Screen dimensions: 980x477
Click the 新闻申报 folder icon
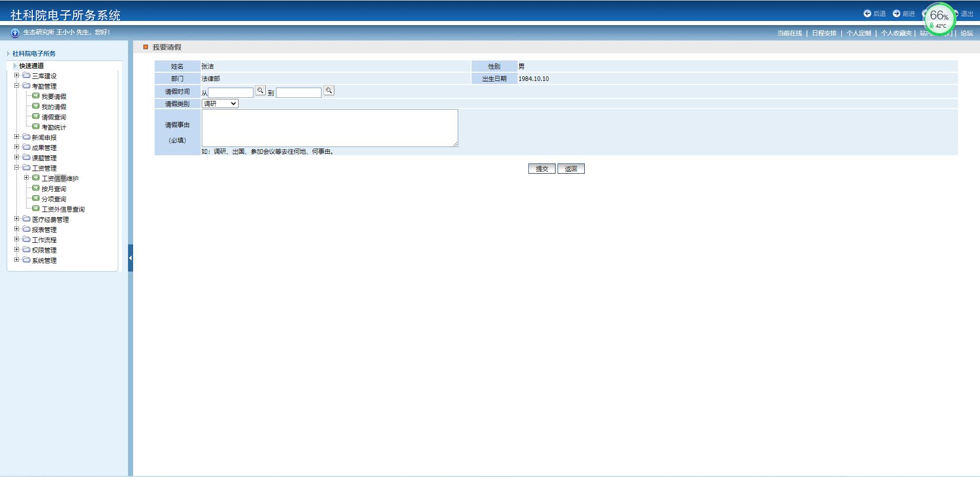27,137
